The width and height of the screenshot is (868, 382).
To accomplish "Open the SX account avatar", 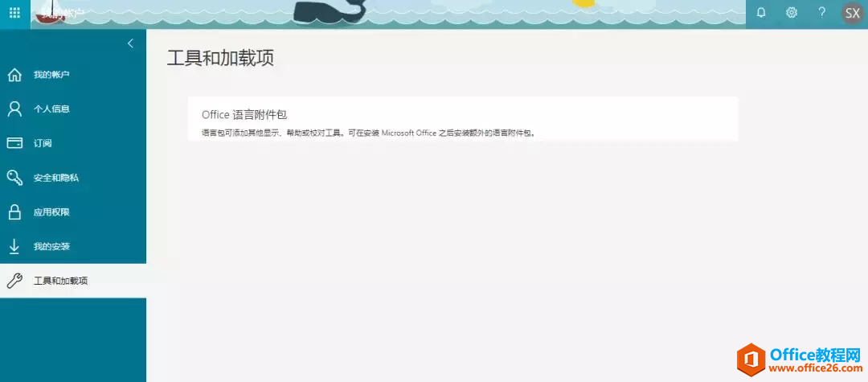I will 853,14.
